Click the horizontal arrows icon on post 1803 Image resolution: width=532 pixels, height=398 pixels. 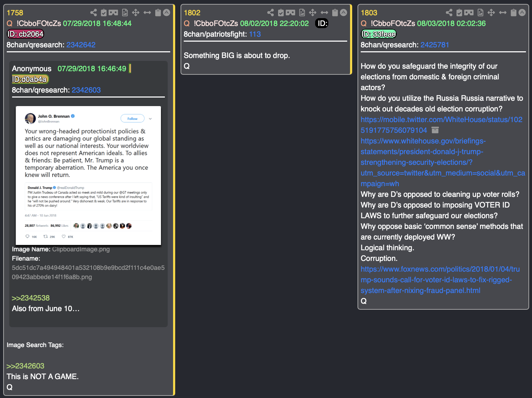coord(503,13)
